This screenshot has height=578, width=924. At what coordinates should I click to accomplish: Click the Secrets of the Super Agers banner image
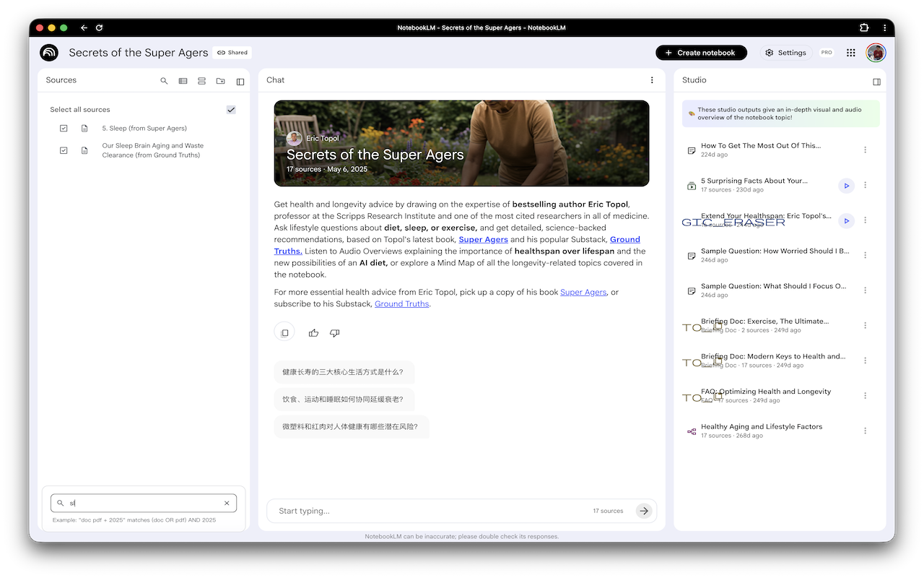tap(461, 143)
